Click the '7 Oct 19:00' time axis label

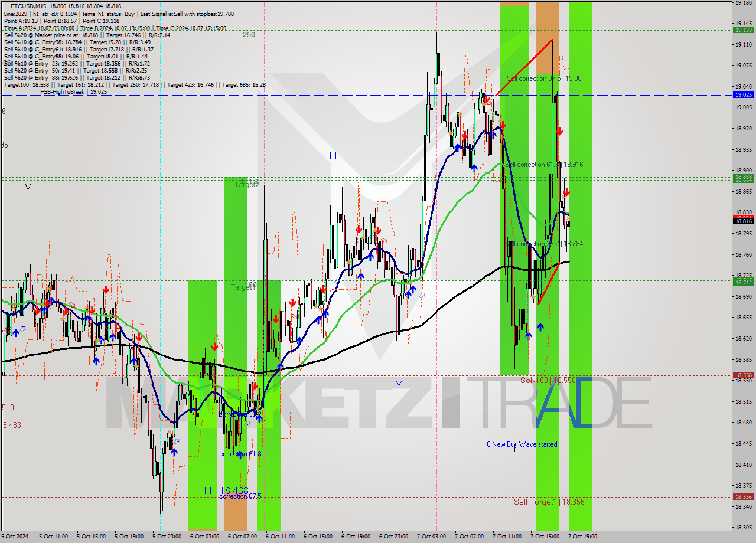coord(583,537)
